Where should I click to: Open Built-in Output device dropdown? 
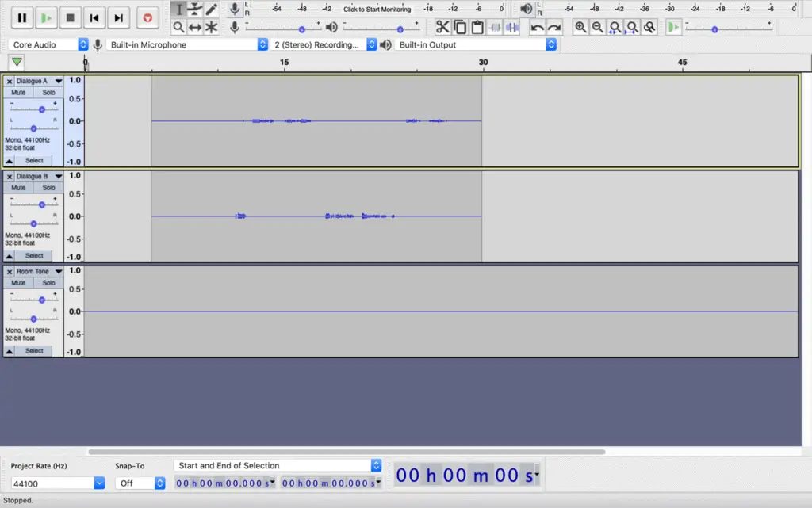[x=476, y=44]
